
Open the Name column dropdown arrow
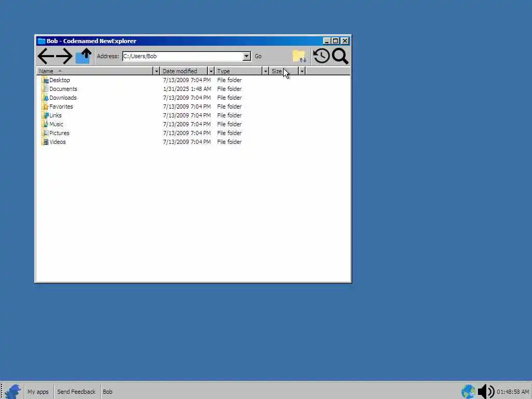[x=156, y=71]
